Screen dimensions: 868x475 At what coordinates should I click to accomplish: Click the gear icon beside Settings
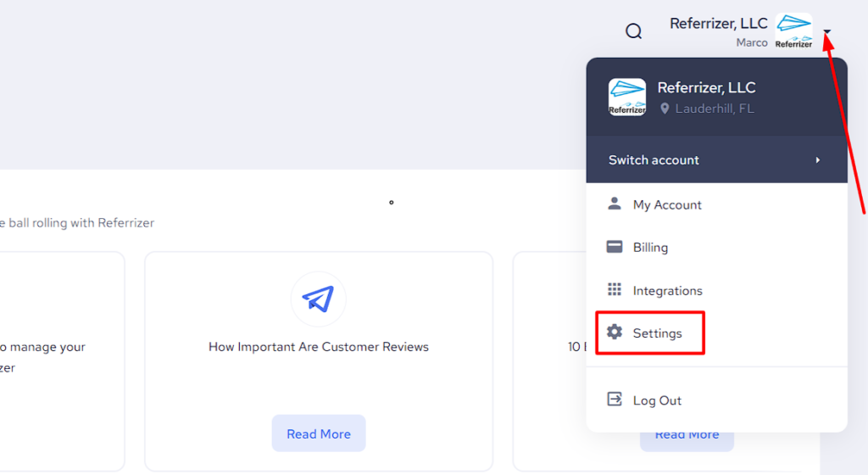click(615, 332)
